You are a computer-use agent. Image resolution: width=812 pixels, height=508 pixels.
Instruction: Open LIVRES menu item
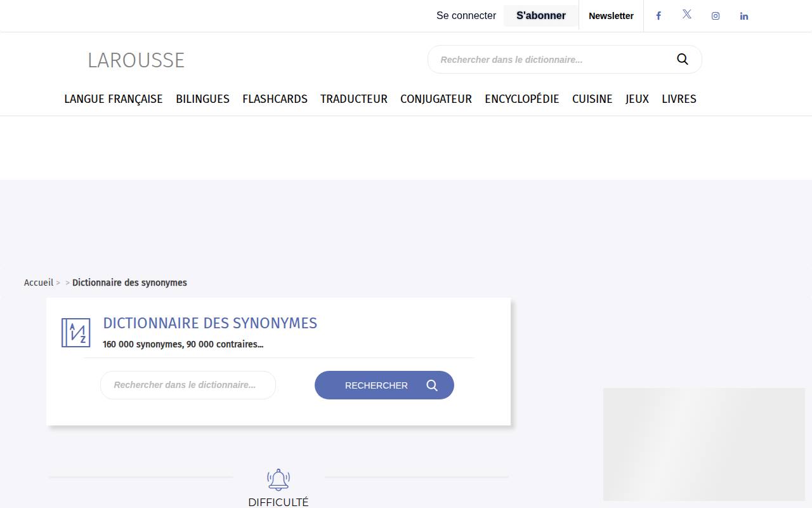click(x=679, y=99)
